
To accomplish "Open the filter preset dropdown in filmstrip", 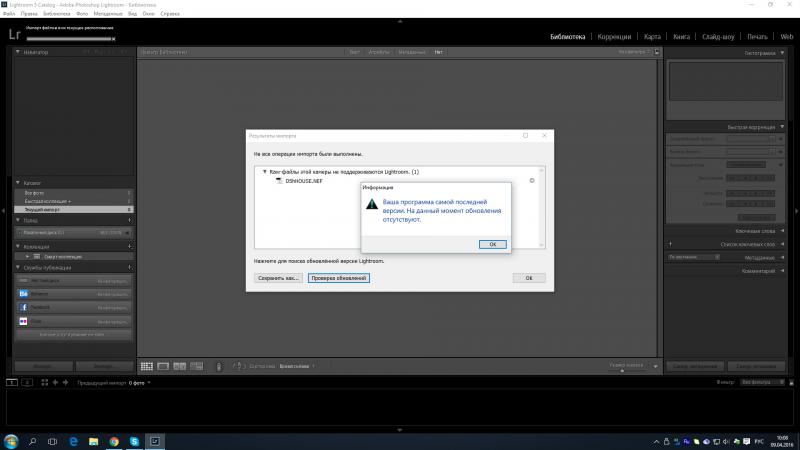I will (763, 382).
